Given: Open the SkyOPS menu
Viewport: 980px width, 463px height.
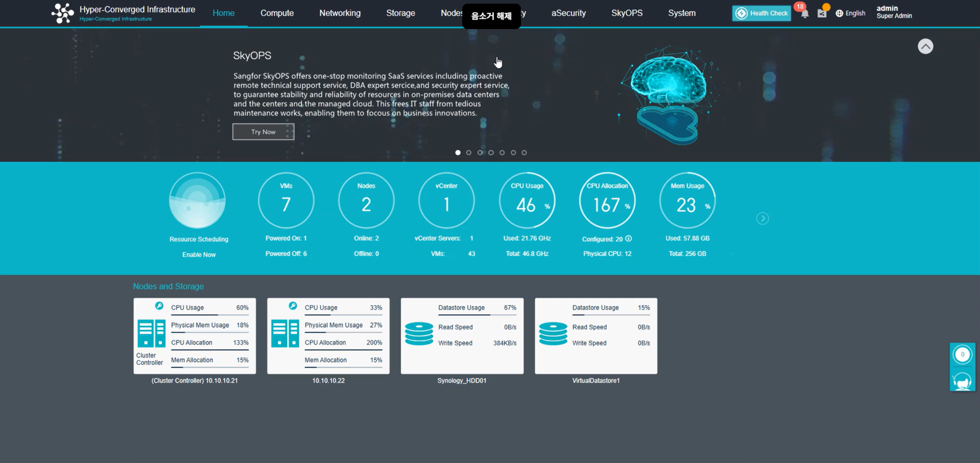Looking at the screenshot, I should [627, 13].
